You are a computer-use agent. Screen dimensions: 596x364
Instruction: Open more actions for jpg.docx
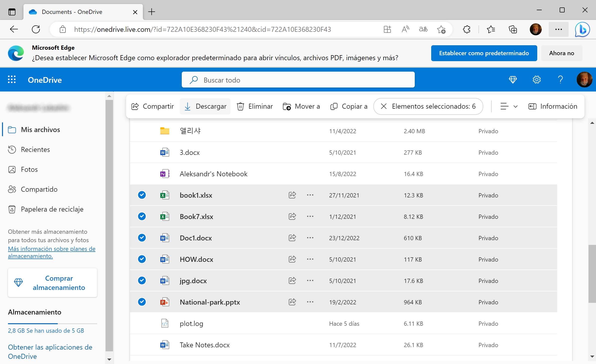coord(310,281)
